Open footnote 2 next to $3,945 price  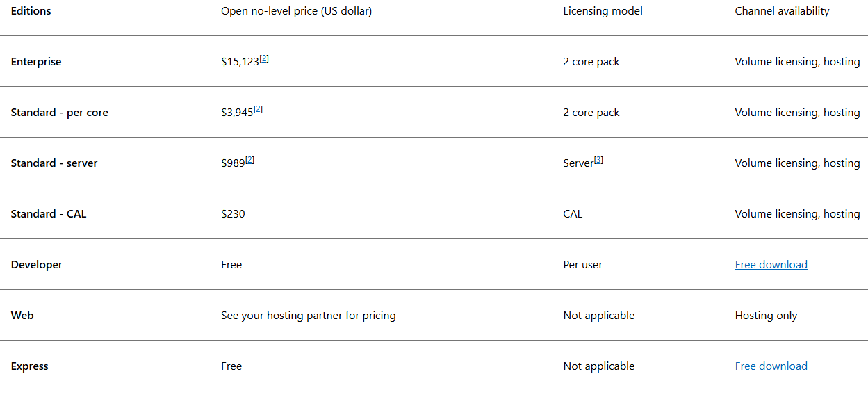click(259, 110)
